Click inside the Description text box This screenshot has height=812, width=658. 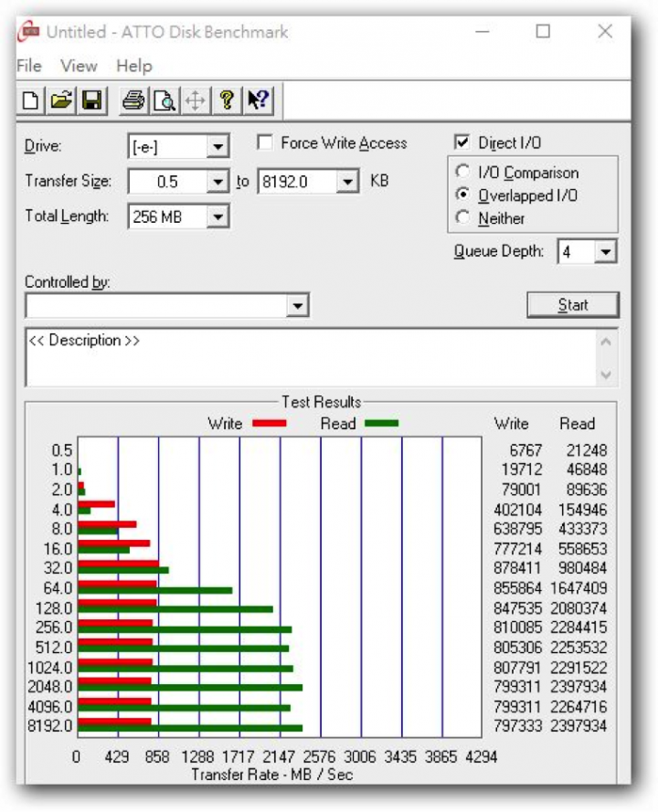pyautogui.click(x=311, y=357)
